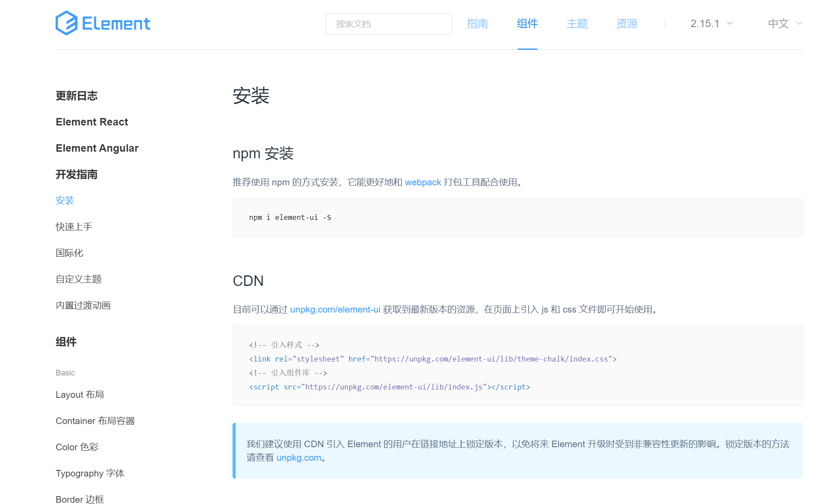Click the npm 安装 heading
Screen dimensions: 820x504
tap(263, 153)
